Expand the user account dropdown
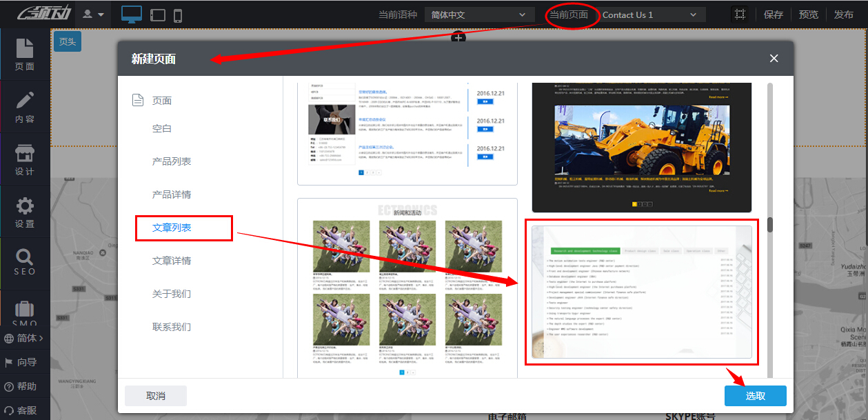The height and width of the screenshot is (420, 868). pos(93,14)
